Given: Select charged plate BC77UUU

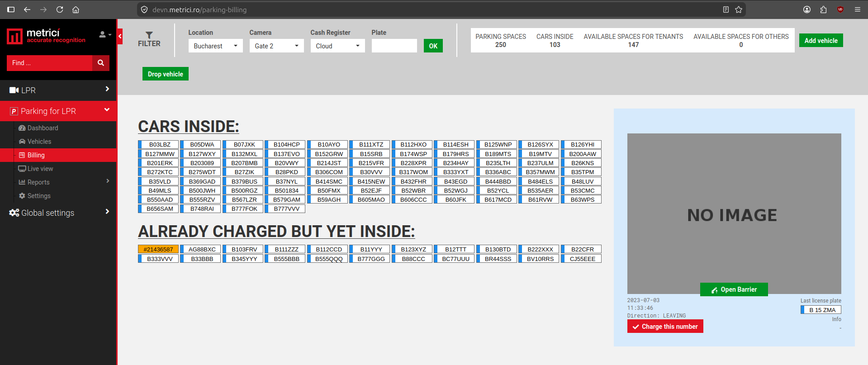Looking at the screenshot, I should (x=454, y=259).
